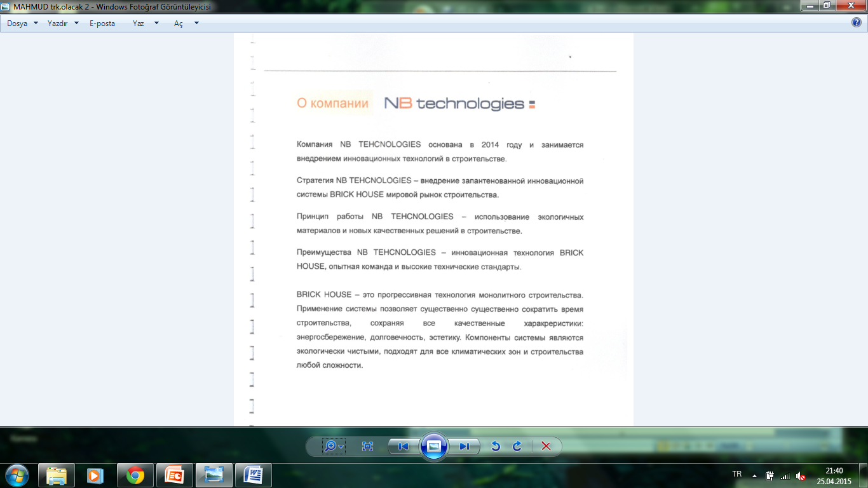Screen dimensions: 868x488
Task: Switch to PowerPoint in taskbar
Action: tap(174, 475)
